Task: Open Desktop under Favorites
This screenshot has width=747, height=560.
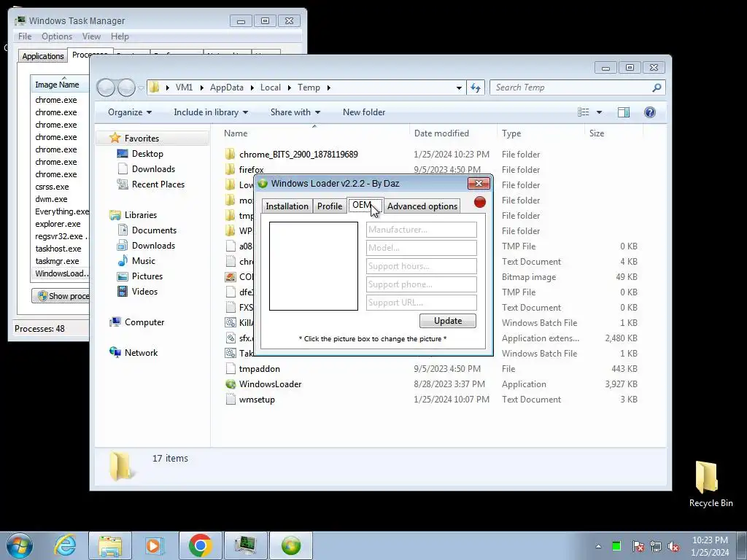Action: point(147,154)
